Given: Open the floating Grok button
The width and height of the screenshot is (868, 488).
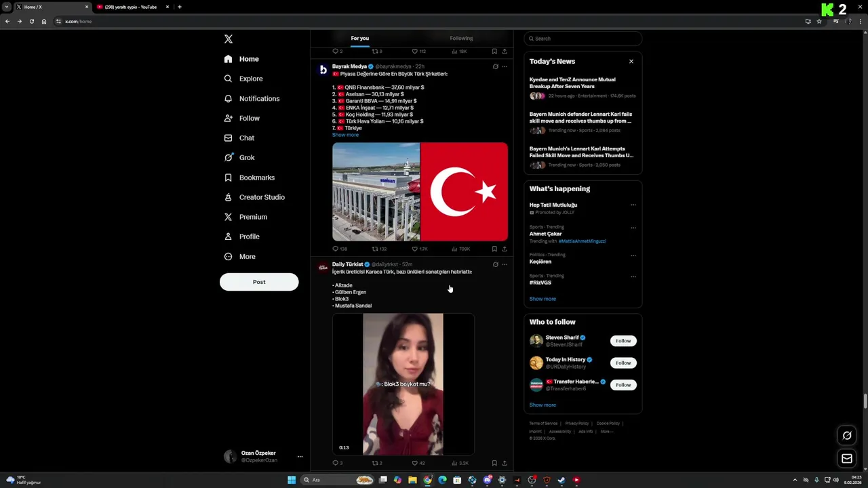Looking at the screenshot, I should 847,435.
